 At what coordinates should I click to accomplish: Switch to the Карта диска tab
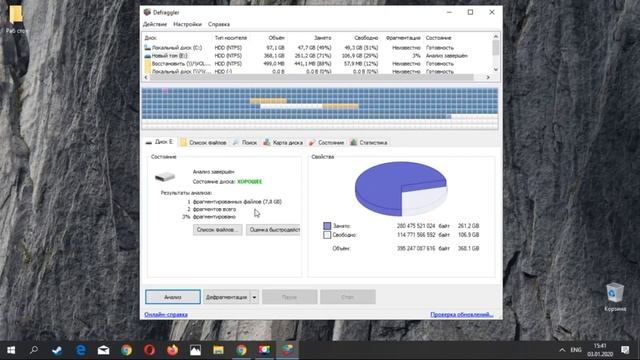click(283, 142)
